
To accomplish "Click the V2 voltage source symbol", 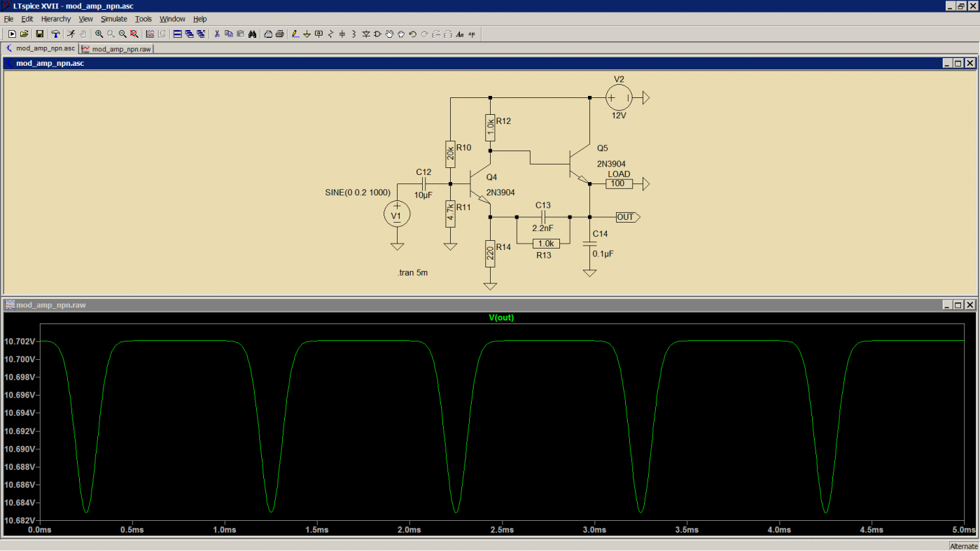I will (618, 98).
